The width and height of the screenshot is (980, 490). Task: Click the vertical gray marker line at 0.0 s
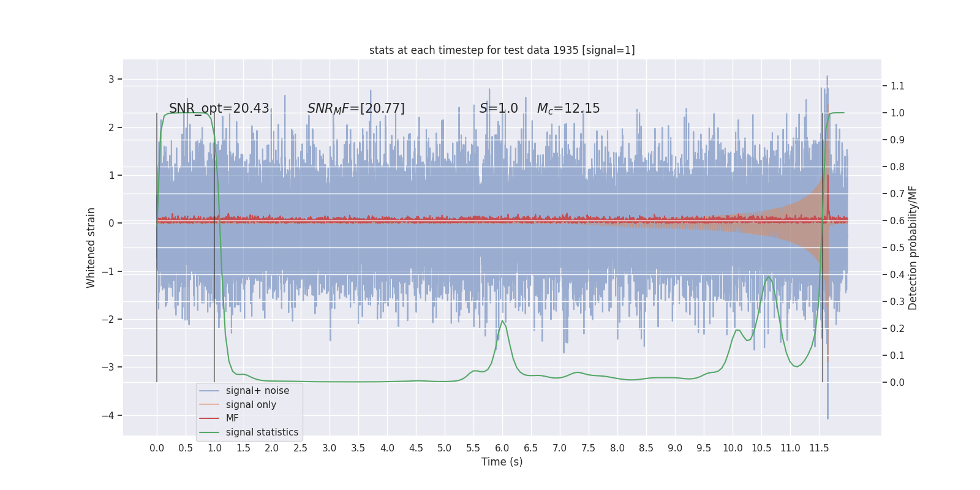(157, 247)
